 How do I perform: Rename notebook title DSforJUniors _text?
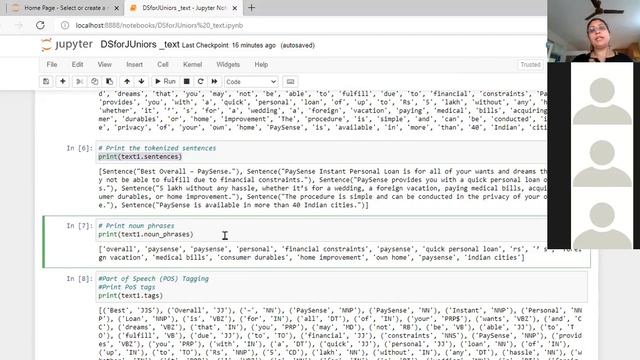[x=140, y=44]
